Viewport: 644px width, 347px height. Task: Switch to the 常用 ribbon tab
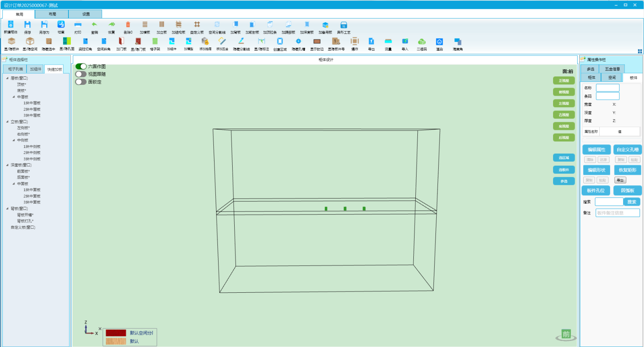(x=19, y=14)
